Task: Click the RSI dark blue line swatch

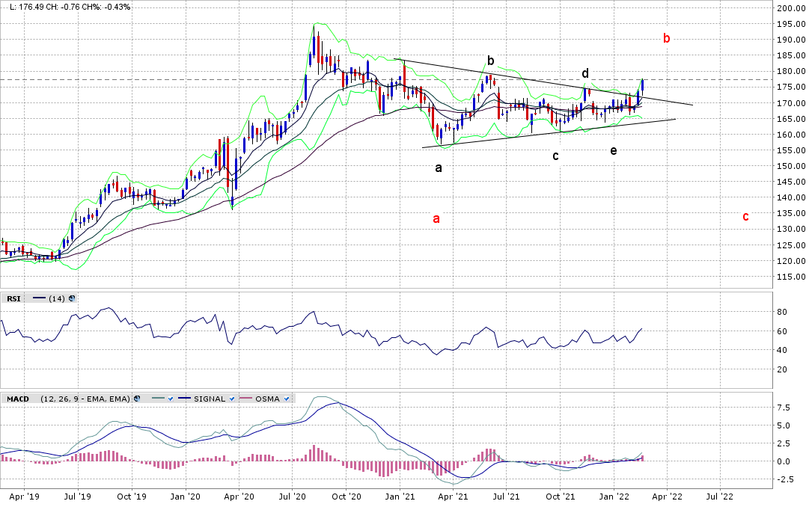Action: pos(40,298)
